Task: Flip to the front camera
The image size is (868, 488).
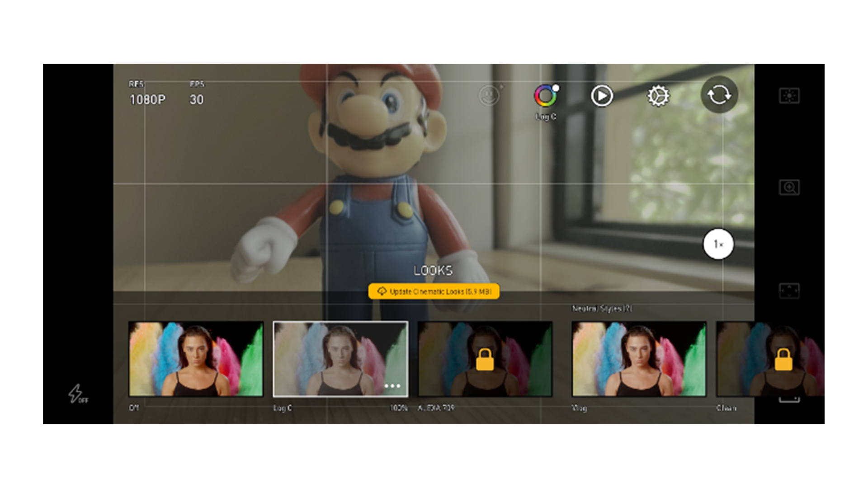Action: (720, 95)
